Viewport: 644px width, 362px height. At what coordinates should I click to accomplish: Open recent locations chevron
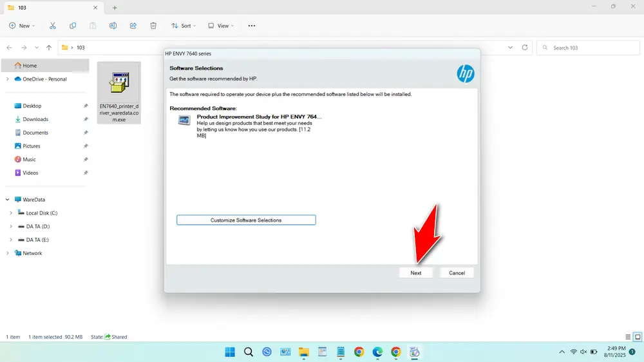[x=37, y=48]
